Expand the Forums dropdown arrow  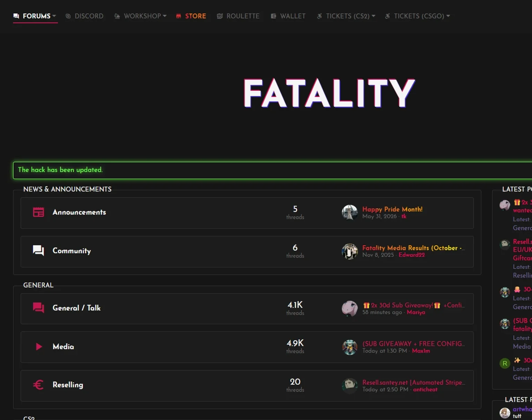(54, 16)
